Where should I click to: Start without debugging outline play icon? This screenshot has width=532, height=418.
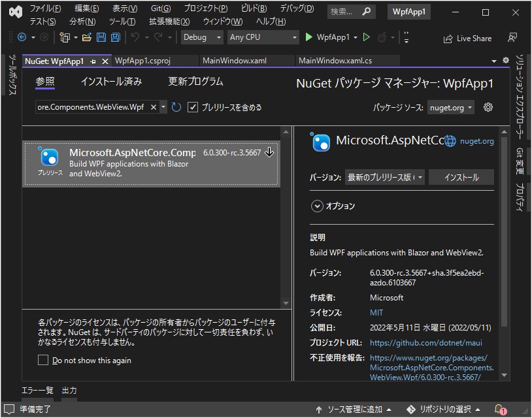tap(367, 37)
